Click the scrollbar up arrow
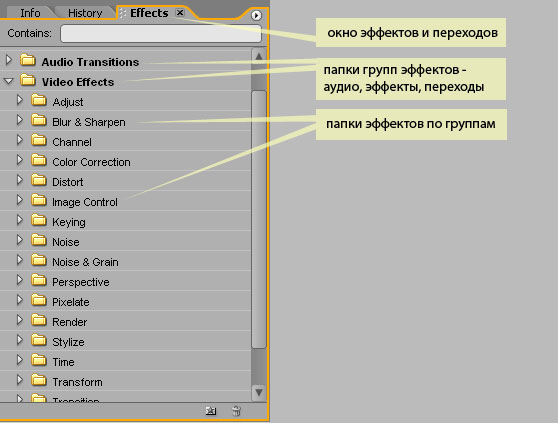558x423 pixels. click(259, 57)
